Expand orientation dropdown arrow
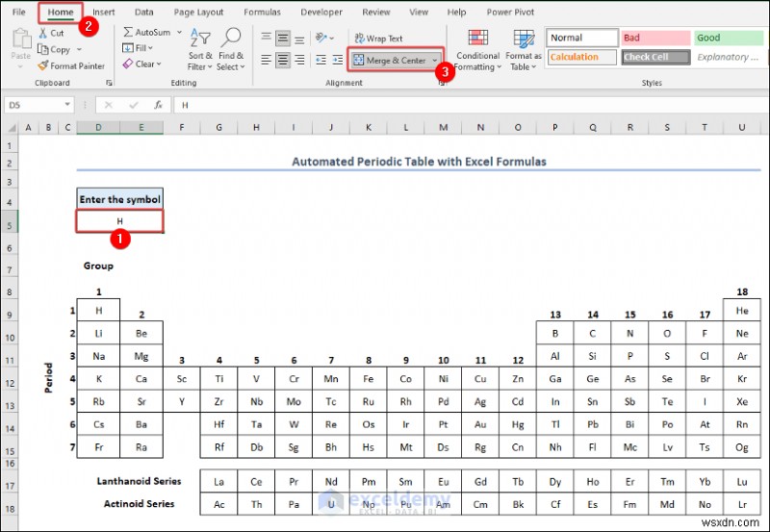This screenshot has height=532, width=770. 332,38
